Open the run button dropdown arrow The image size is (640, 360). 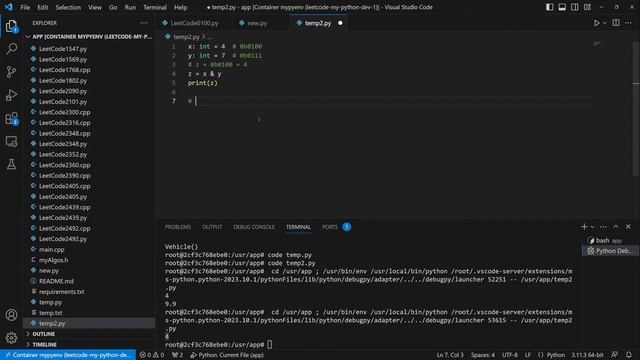point(605,23)
